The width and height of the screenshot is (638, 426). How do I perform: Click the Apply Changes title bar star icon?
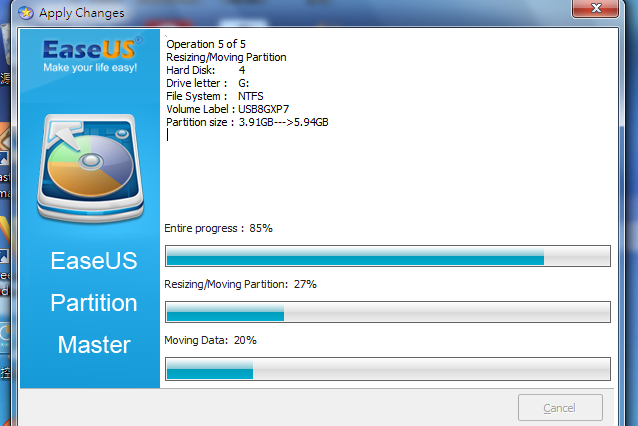[26, 13]
